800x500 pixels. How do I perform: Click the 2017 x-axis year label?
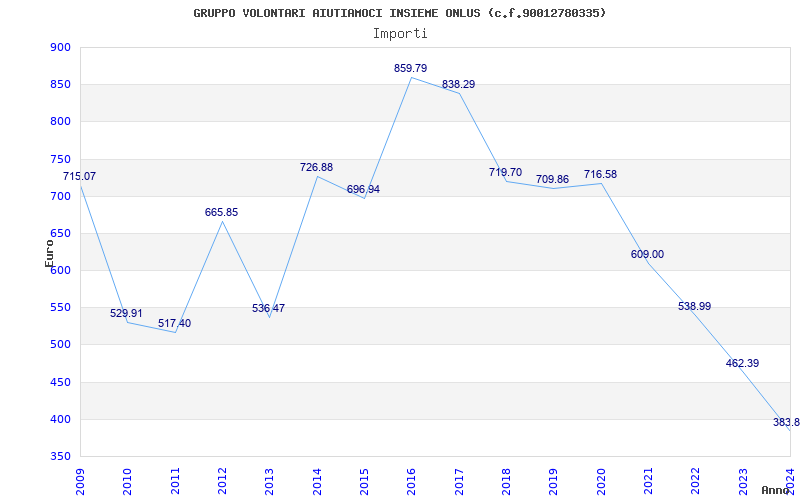tap(459, 482)
